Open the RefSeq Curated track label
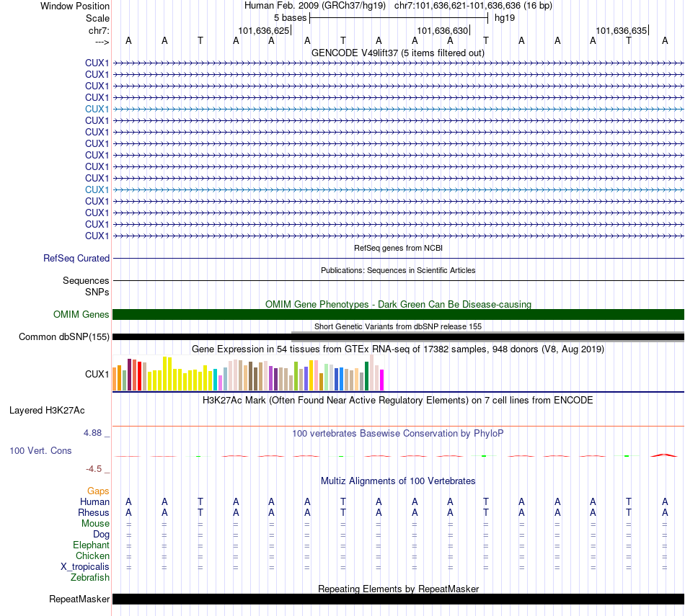This screenshot has width=685, height=616. click(76, 258)
